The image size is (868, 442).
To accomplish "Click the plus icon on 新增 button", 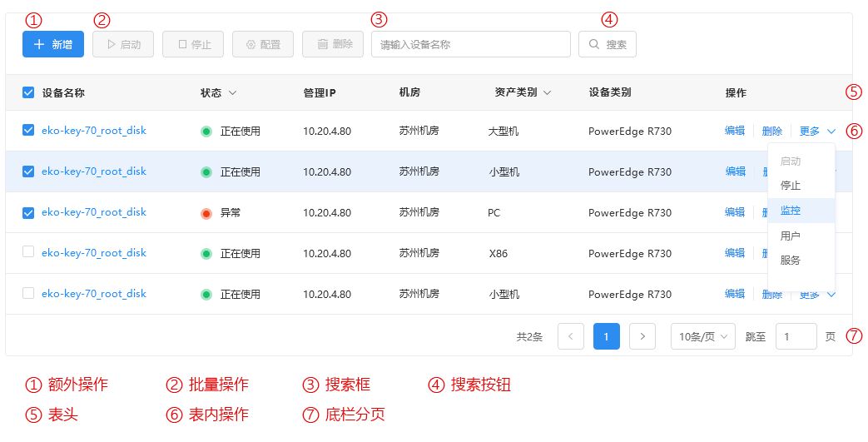I will point(39,44).
